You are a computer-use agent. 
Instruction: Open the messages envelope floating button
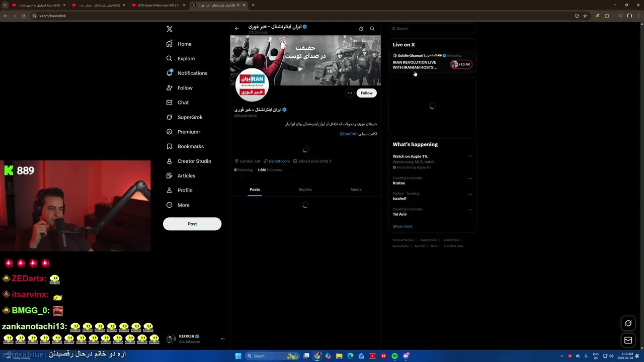tap(628, 340)
